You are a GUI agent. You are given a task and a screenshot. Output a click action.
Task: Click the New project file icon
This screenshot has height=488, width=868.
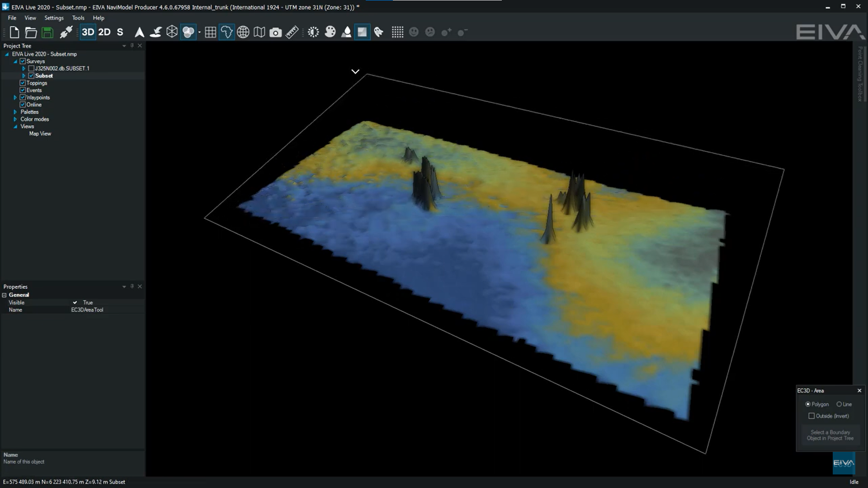tap(14, 32)
